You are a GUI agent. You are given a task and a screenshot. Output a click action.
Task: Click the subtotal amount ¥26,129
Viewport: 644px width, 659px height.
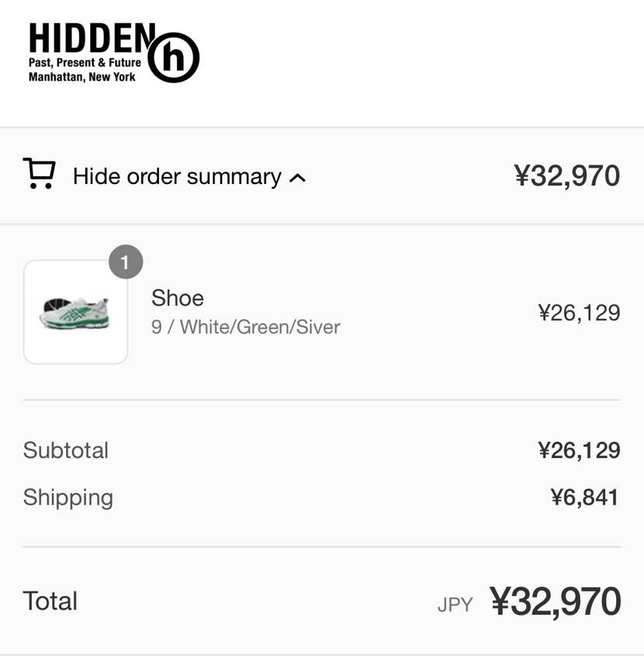pyautogui.click(x=579, y=450)
